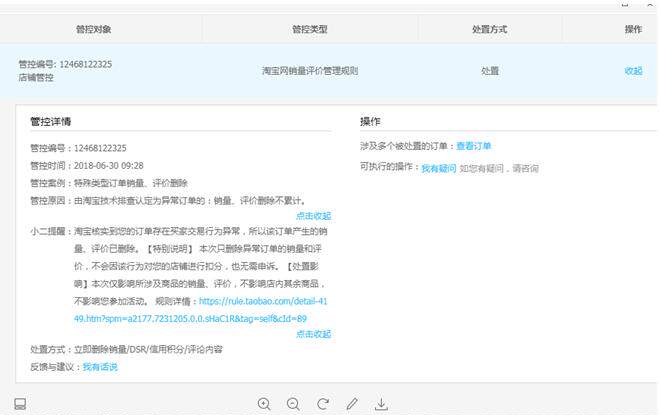Click 我有话说 feedback link
Viewport: 660px width, 415px height.
tap(100, 367)
